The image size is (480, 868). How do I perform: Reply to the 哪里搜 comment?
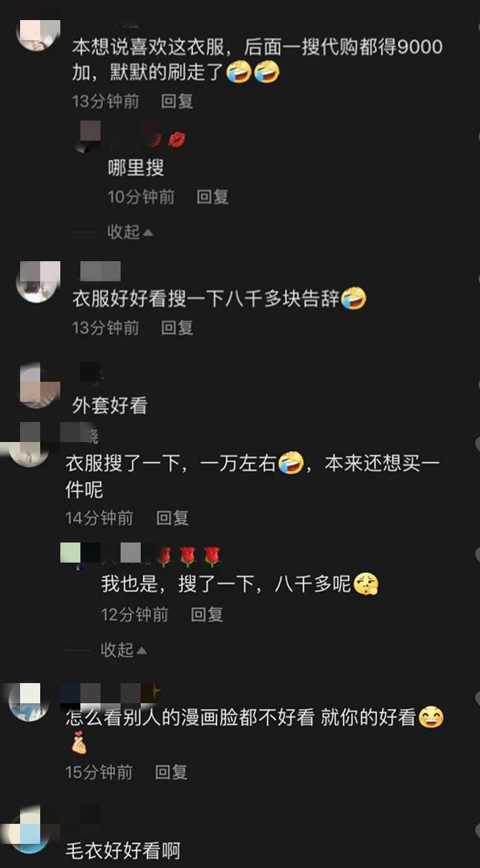(212, 197)
